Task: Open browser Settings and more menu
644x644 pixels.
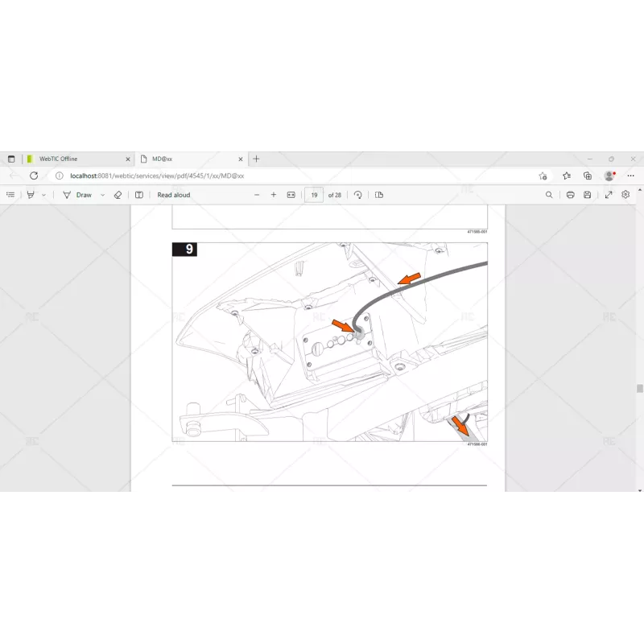Action: [x=631, y=175]
